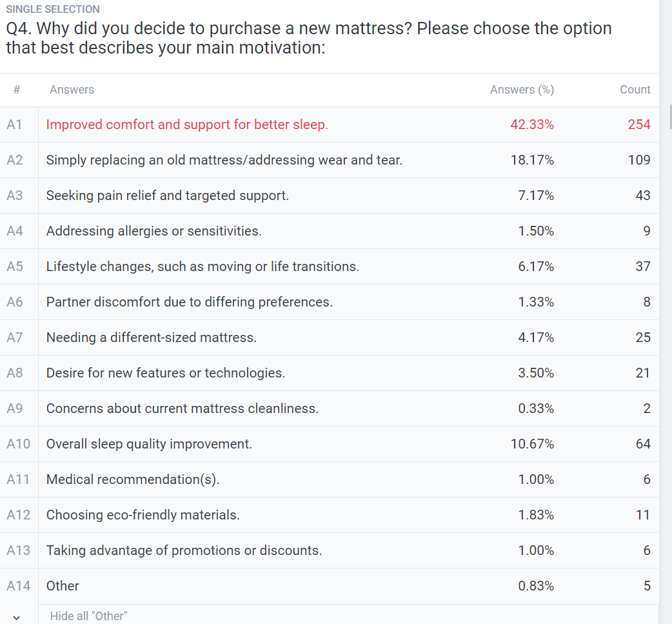The height and width of the screenshot is (624, 672).
Task: Select the Improved comfort and support row
Action: (187, 125)
